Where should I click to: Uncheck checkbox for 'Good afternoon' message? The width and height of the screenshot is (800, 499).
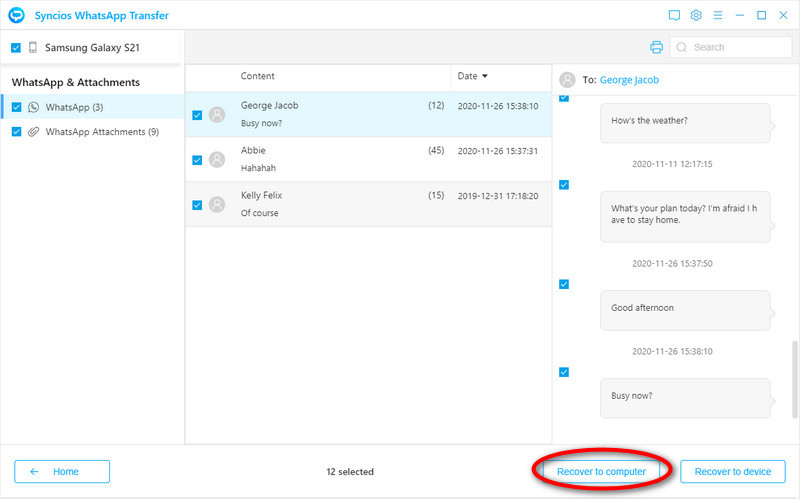point(564,284)
